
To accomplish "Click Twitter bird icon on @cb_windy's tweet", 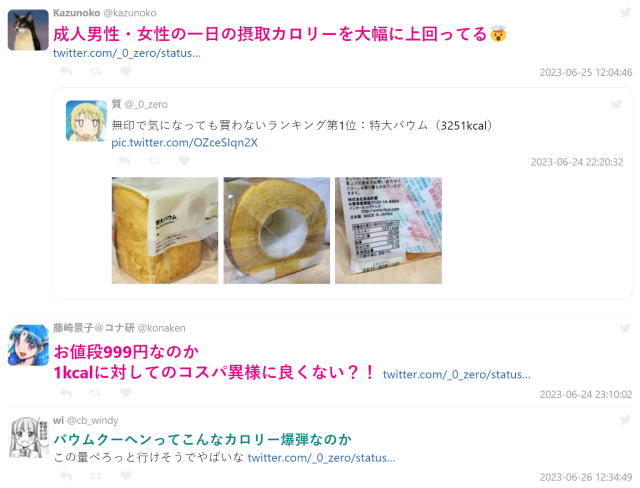I will [x=625, y=420].
